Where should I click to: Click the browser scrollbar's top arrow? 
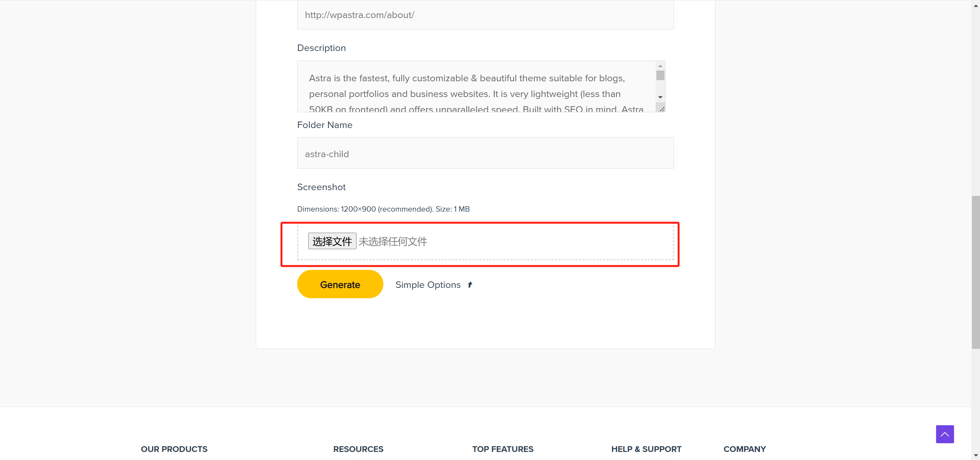(x=975, y=5)
